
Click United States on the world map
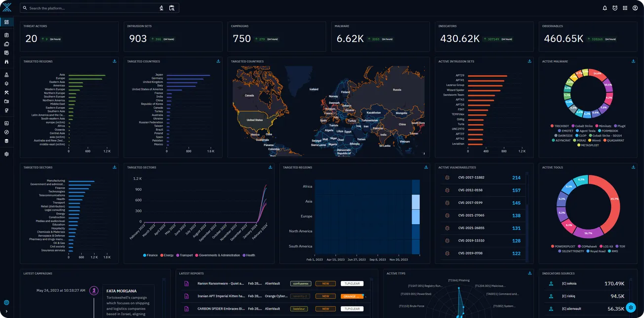pyautogui.click(x=255, y=120)
